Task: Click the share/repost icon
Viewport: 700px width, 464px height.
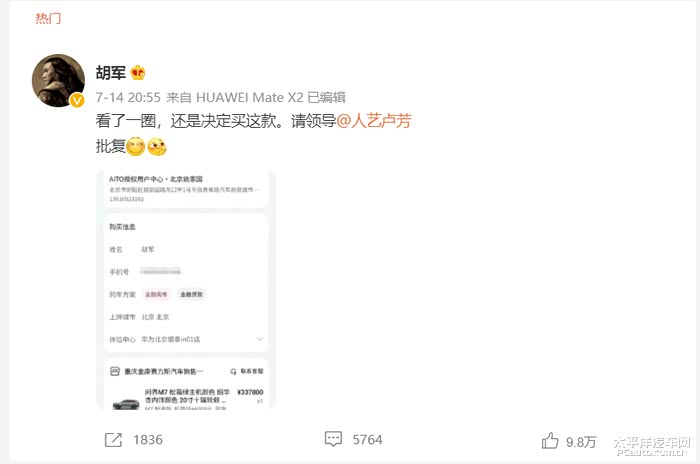Action: click(113, 439)
